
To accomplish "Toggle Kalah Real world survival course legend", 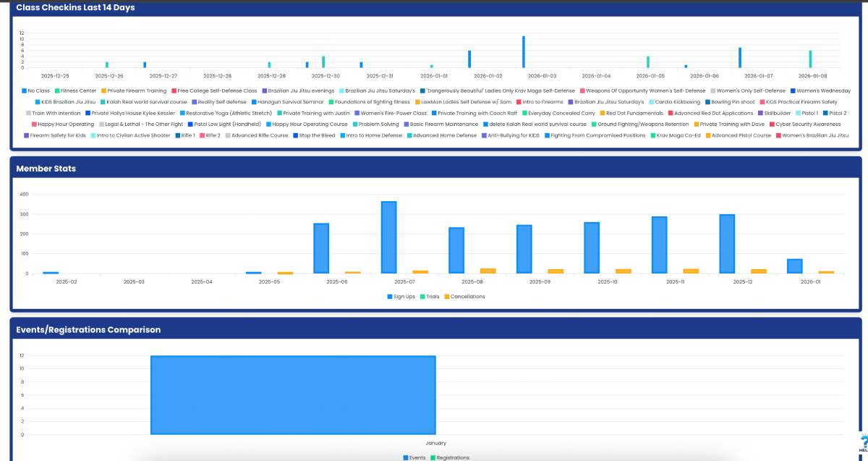I will pyautogui.click(x=143, y=102).
